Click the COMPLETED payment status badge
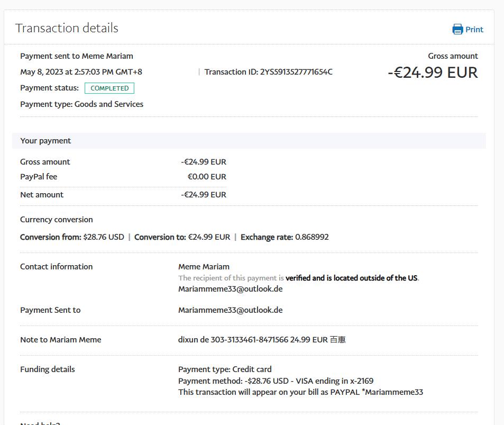This screenshot has height=425, width=504. pyautogui.click(x=109, y=88)
